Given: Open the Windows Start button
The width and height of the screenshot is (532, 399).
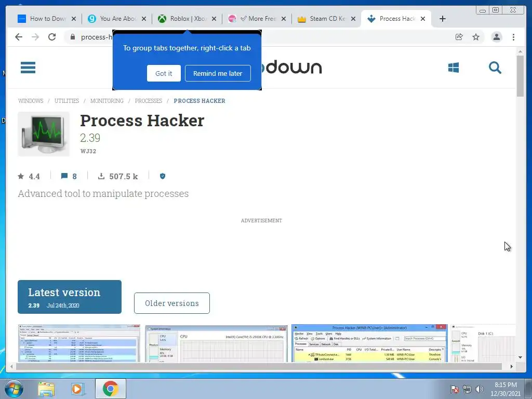Looking at the screenshot, I should pos(14,389).
